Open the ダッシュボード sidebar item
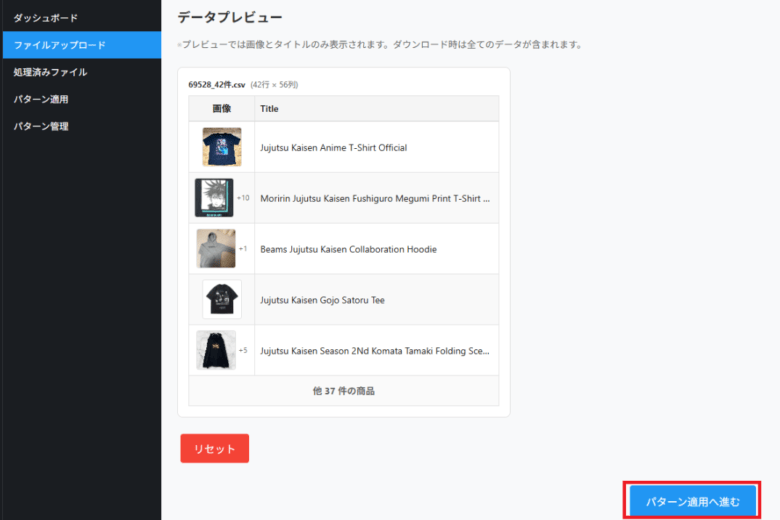 pyautogui.click(x=45, y=18)
